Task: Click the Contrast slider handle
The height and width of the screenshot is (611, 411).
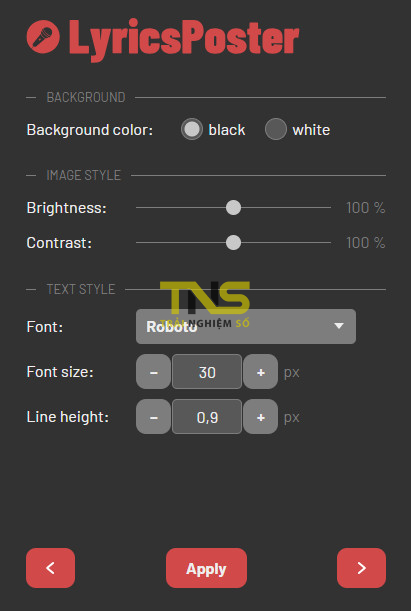Action: click(233, 242)
